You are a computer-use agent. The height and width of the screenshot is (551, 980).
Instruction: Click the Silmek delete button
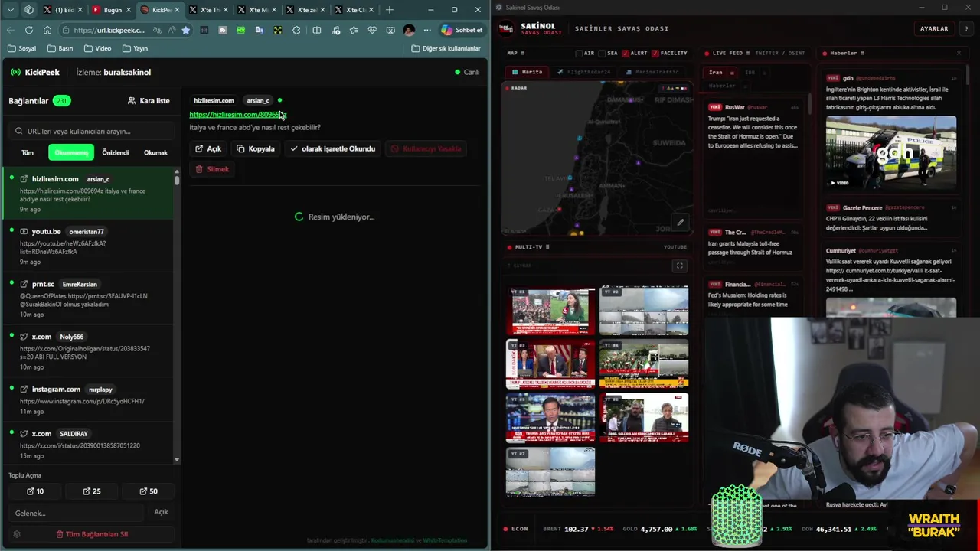[212, 169]
